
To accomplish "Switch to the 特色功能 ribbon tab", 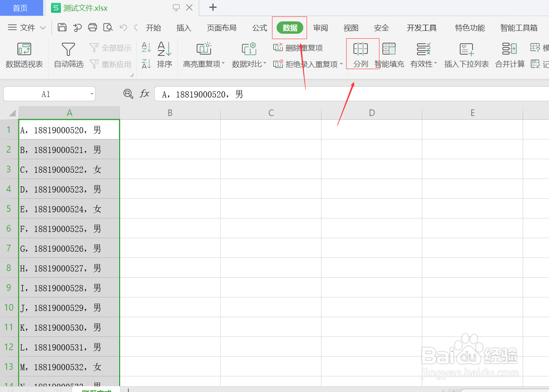I will coord(470,28).
